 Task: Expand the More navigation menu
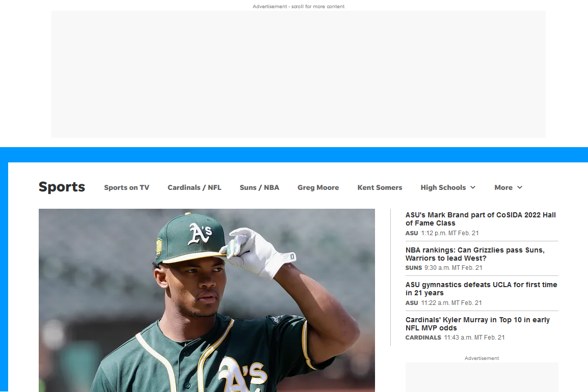point(508,187)
